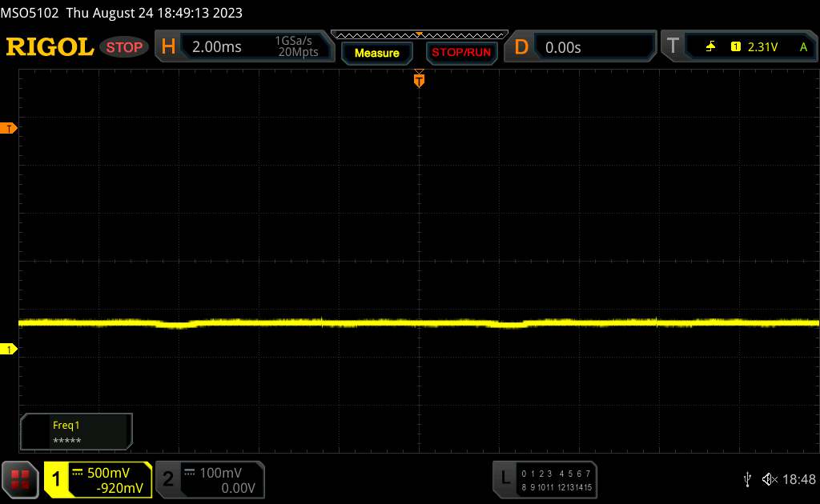This screenshot has width=820, height=504.
Task: Click the red STOP status badge
Action: tap(126, 47)
